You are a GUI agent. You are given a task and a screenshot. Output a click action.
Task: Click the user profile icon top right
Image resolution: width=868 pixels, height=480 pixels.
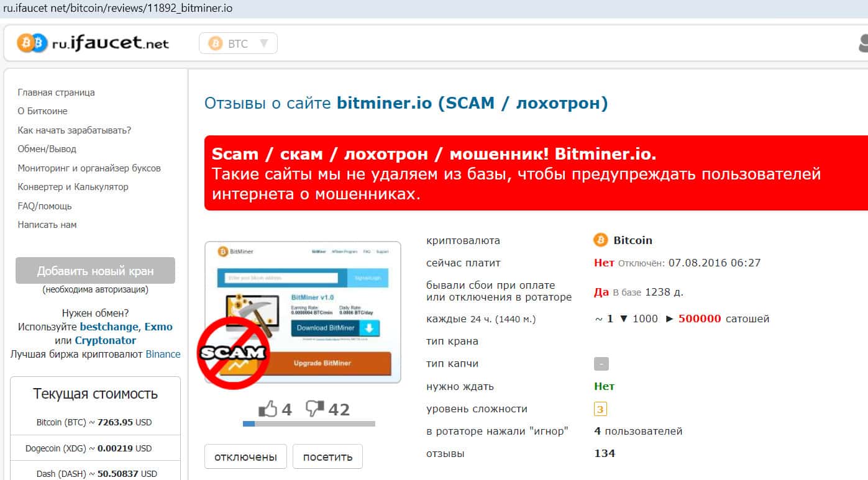point(863,43)
